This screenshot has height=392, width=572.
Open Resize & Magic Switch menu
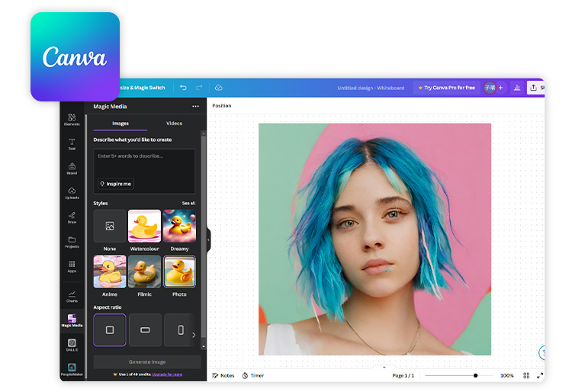point(143,88)
